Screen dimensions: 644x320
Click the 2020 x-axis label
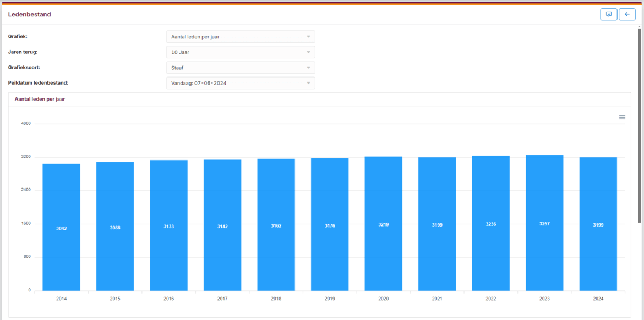click(x=384, y=299)
